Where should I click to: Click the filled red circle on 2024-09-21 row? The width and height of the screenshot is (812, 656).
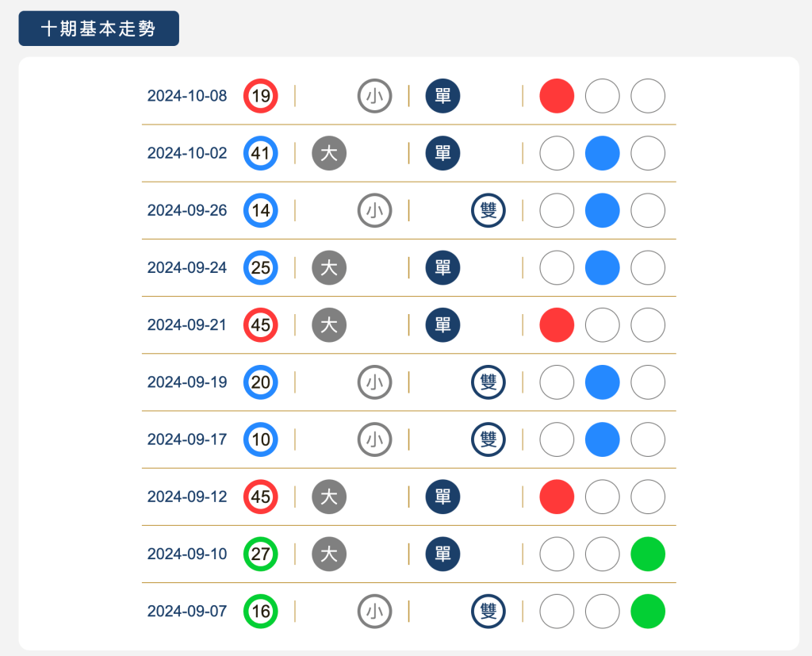click(x=556, y=324)
